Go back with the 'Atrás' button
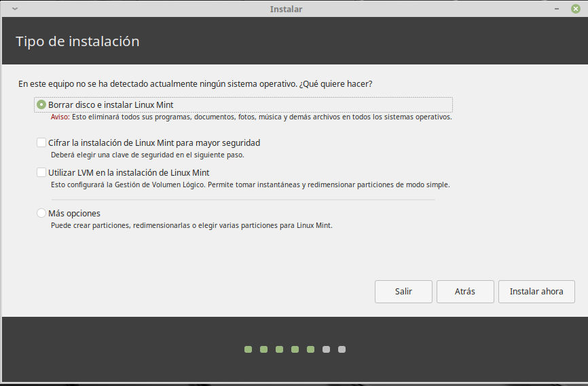The width and height of the screenshot is (588, 386). tap(465, 292)
